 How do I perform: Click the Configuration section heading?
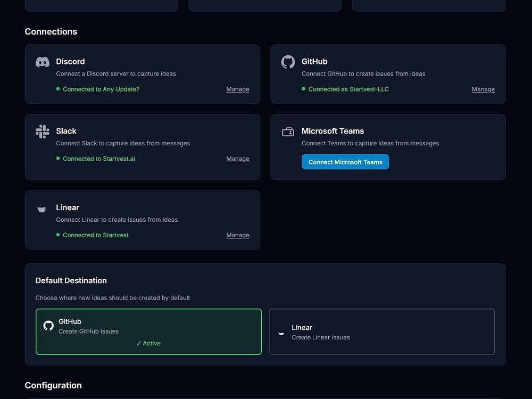click(x=53, y=385)
